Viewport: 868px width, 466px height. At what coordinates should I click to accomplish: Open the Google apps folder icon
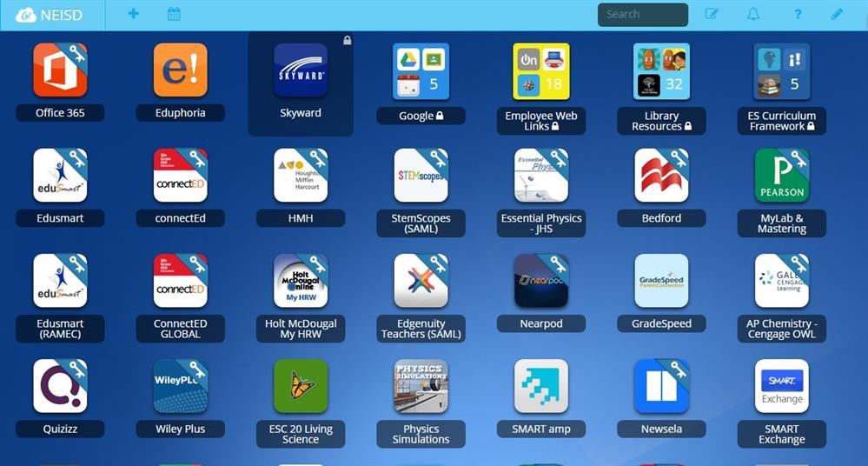click(x=421, y=72)
